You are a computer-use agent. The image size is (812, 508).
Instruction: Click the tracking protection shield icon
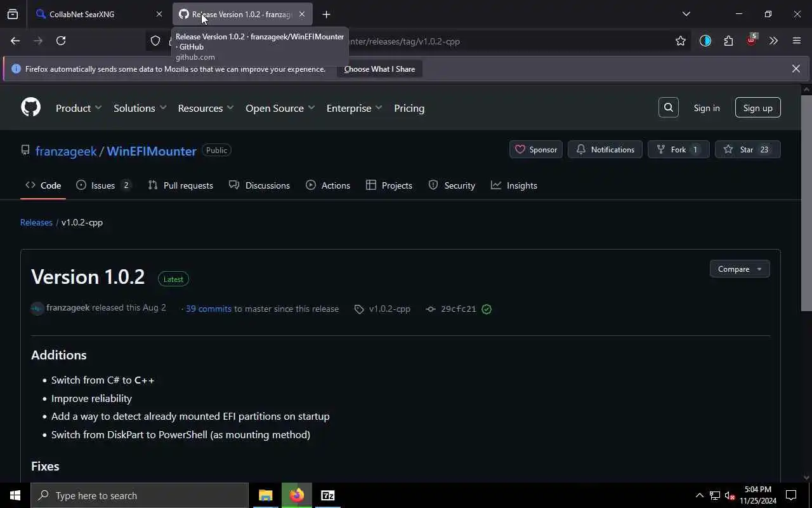click(155, 41)
